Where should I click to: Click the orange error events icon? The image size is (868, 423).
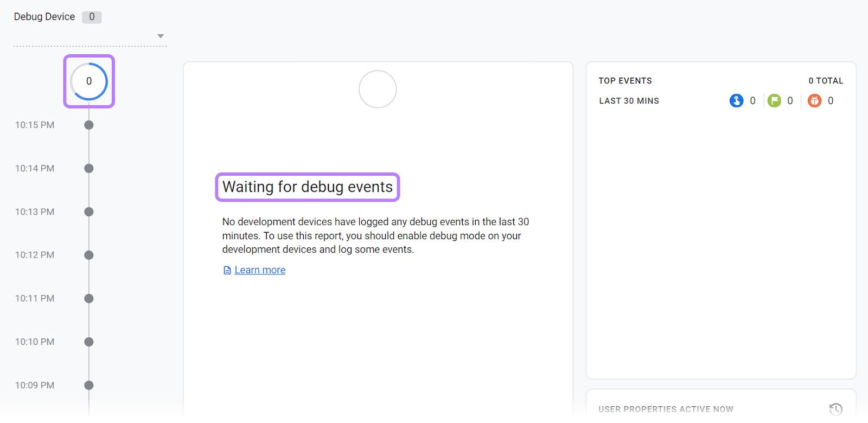coord(814,101)
